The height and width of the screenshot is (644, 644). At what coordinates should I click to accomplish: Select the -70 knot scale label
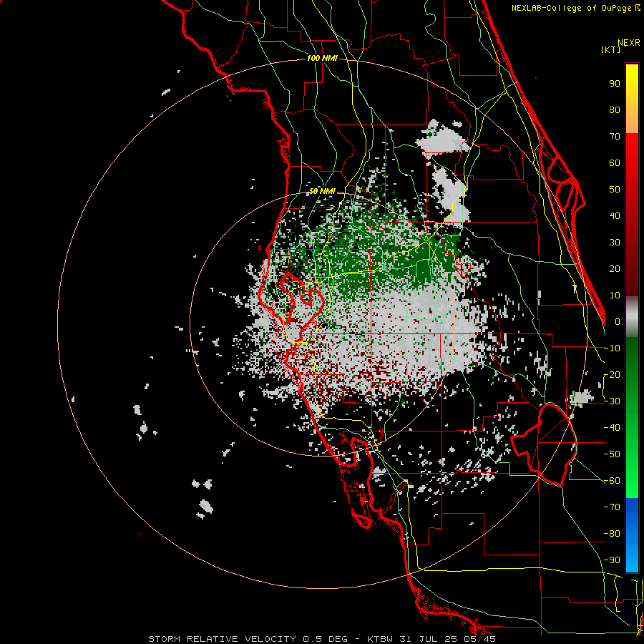[x=612, y=507]
